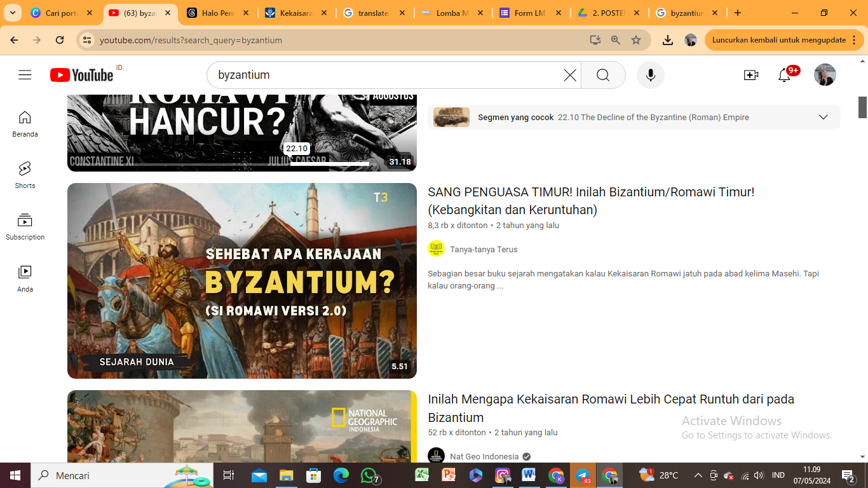Click the 22.10 segment marker on thumbnail
This screenshot has height=488, width=868.
click(x=296, y=148)
